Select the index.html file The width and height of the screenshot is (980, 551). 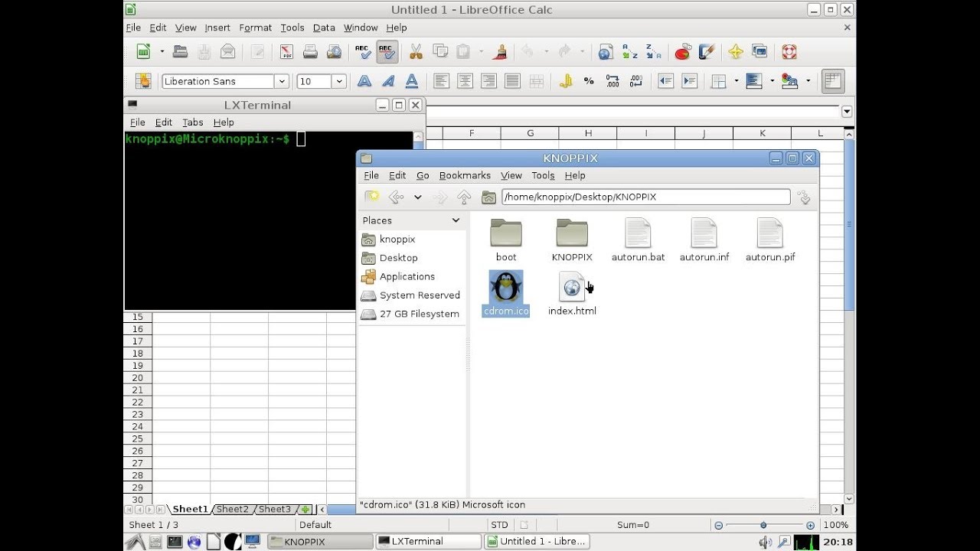[572, 294]
